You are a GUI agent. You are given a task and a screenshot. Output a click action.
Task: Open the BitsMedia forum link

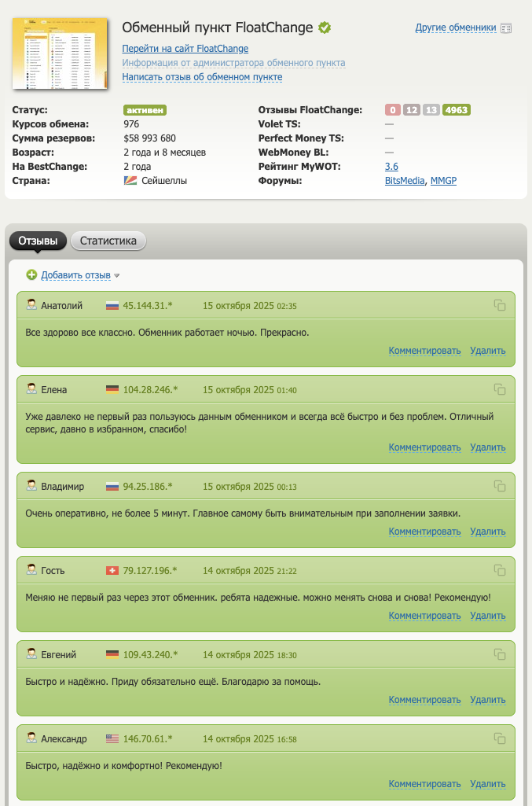(405, 181)
